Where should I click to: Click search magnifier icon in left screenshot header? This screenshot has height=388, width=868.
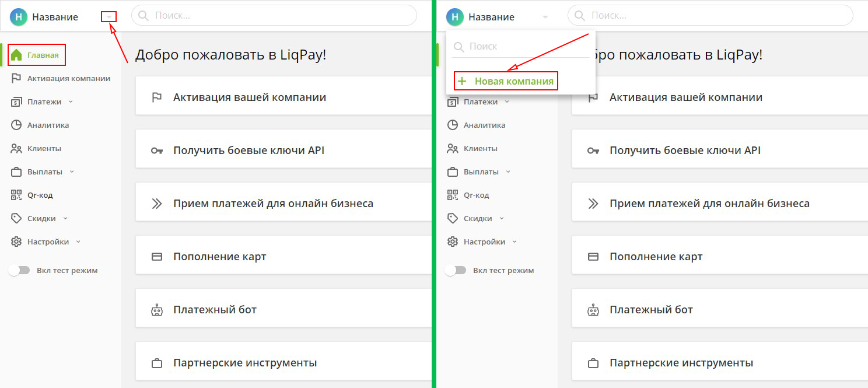(x=143, y=16)
